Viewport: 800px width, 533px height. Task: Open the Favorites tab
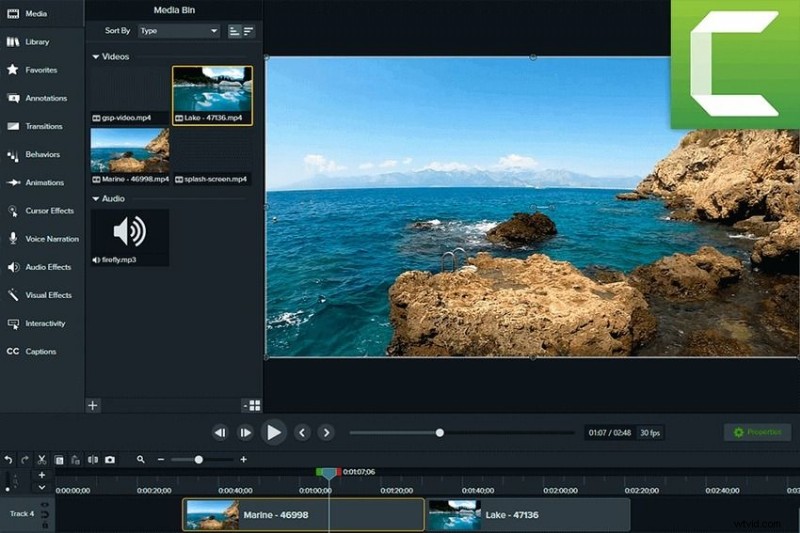pyautogui.click(x=41, y=70)
